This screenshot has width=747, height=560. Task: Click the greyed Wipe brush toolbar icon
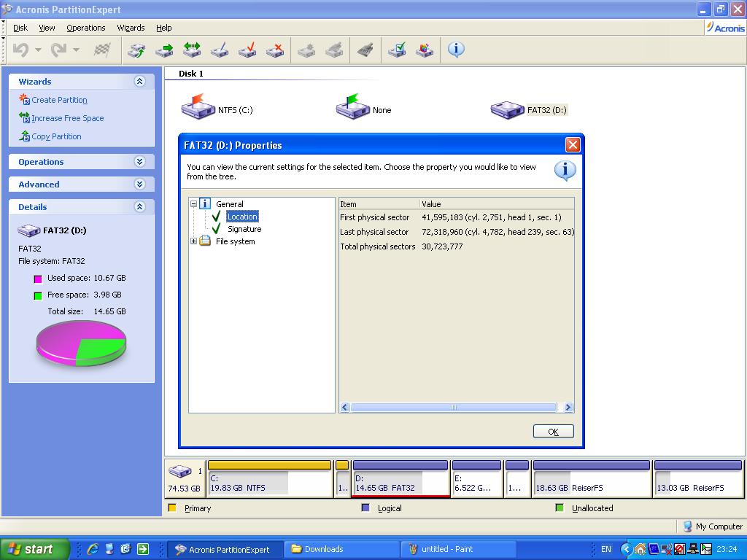365,50
